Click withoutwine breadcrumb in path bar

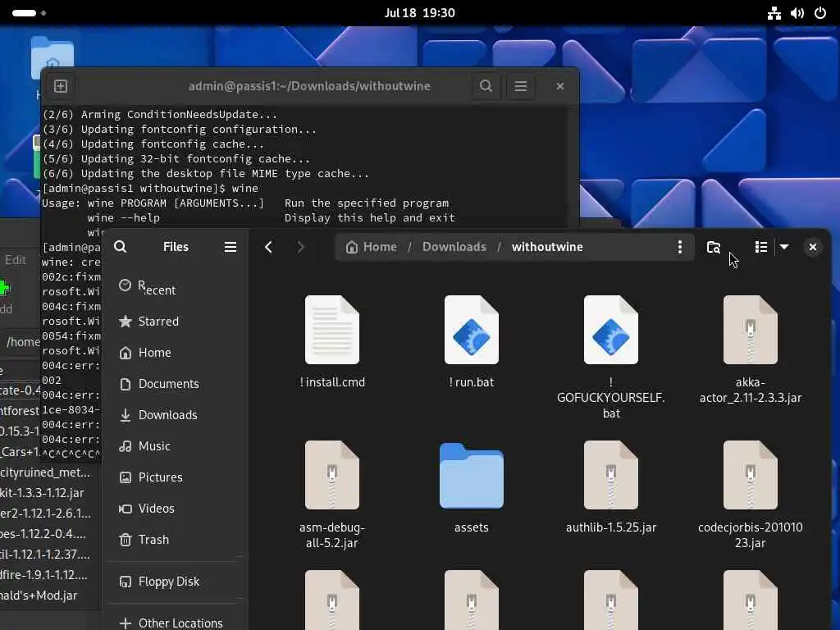547,247
